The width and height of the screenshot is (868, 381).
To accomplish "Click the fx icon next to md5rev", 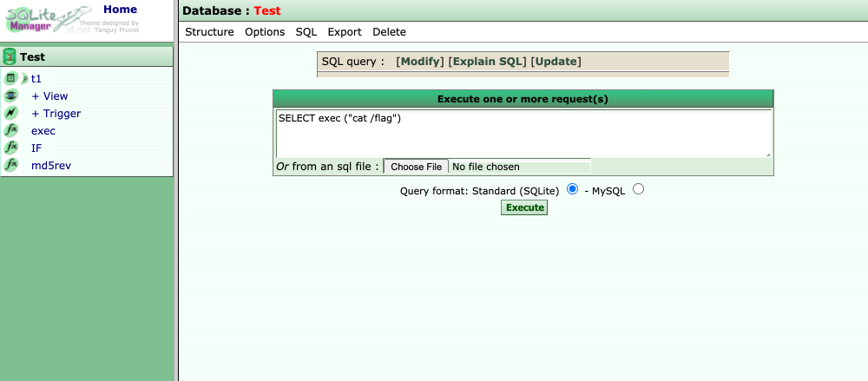I will (x=11, y=165).
